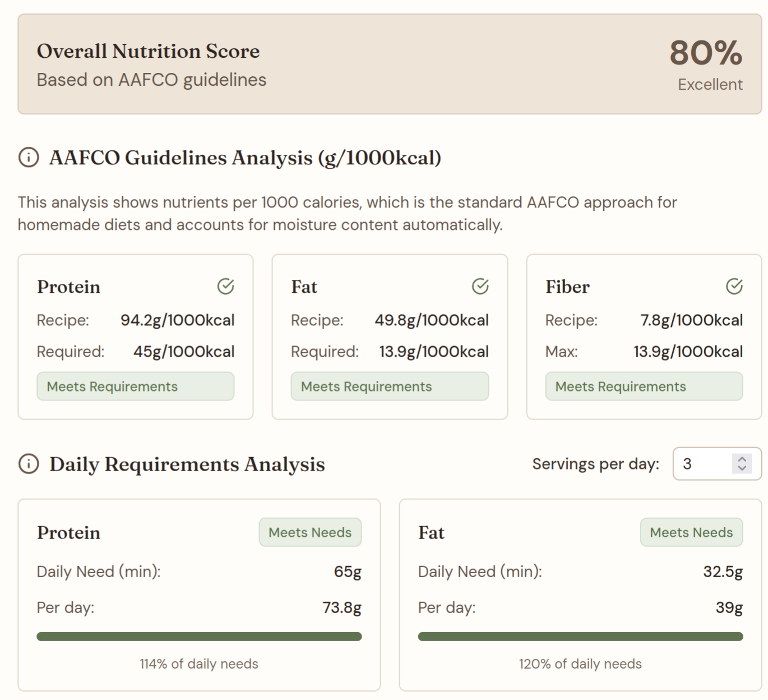Select the checkmark icon on the Protein card
Viewport: 768px width, 700px height.
coord(226,287)
